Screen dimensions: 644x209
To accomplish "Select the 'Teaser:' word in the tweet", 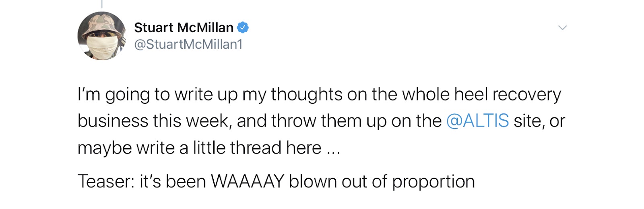I will 106,181.
